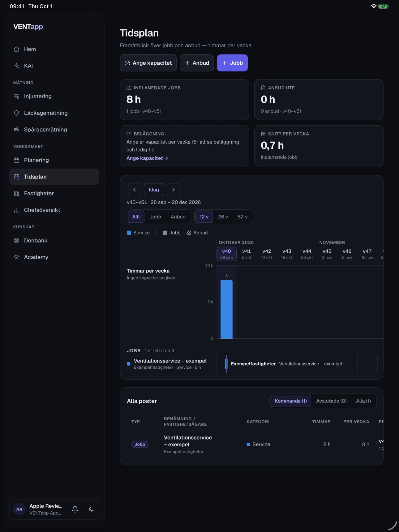Click the blue 8 hour bar
Viewport: 399px width, 532px height.
[226, 309]
